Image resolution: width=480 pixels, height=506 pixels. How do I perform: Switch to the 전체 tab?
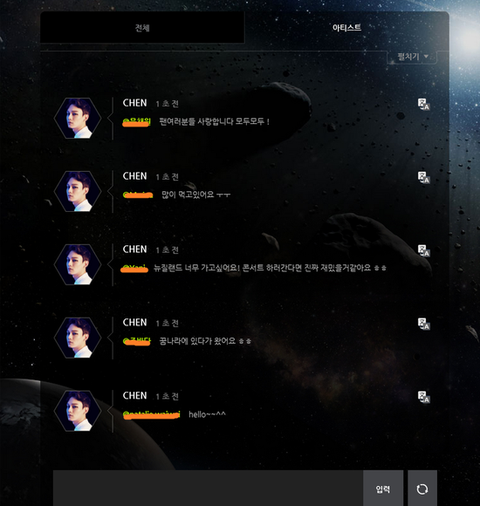click(142, 28)
